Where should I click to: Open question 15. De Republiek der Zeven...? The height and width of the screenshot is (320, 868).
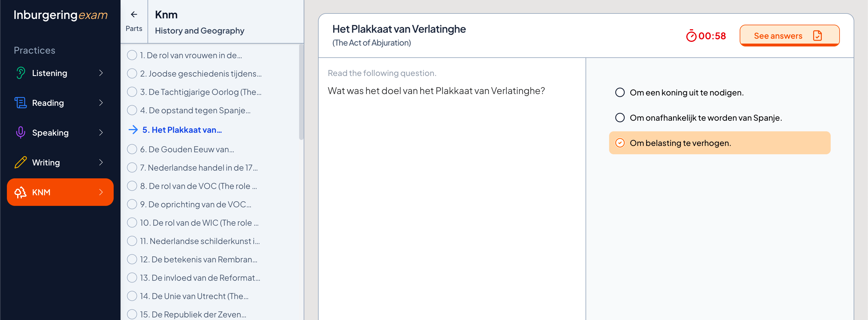click(193, 314)
